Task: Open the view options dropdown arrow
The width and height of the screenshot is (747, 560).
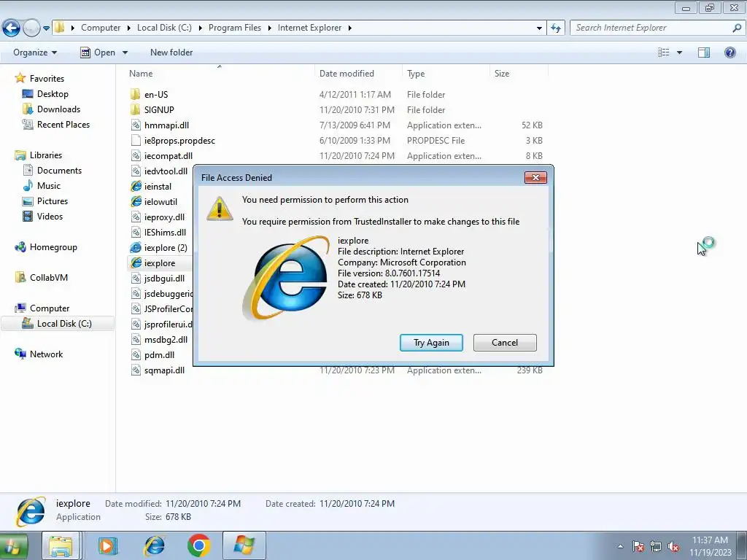Action: pos(679,52)
